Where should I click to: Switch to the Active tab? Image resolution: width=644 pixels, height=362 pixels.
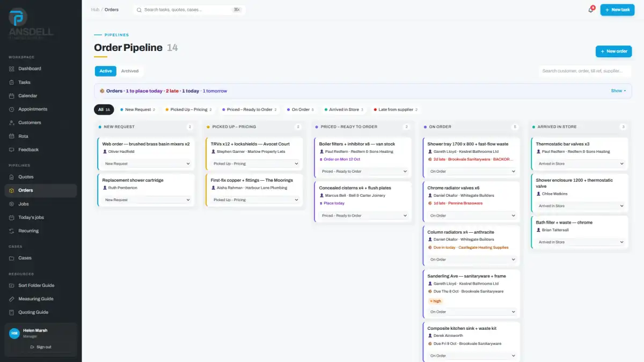click(106, 71)
